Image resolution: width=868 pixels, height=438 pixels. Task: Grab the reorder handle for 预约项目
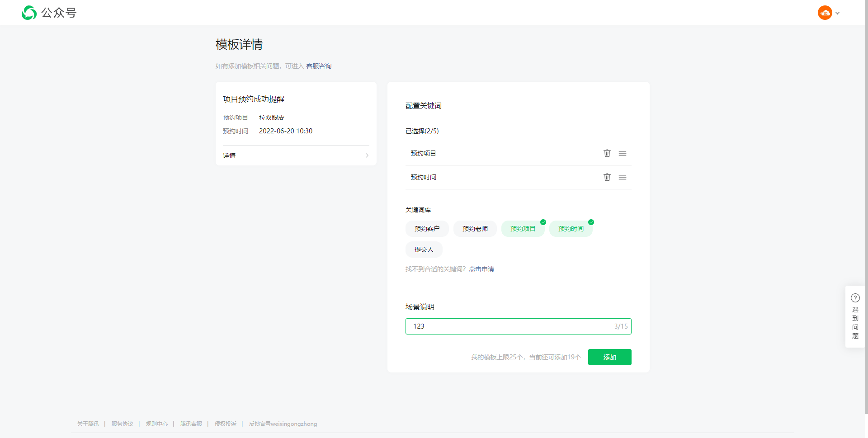click(623, 153)
